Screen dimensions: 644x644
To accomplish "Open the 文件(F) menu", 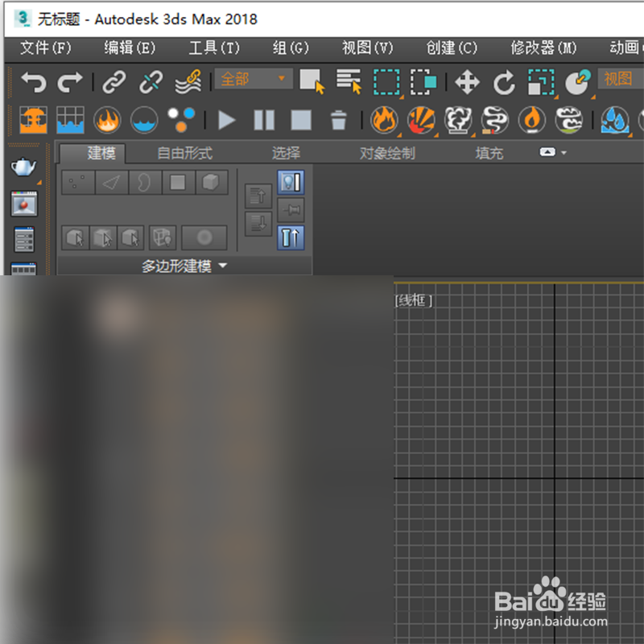I will [x=46, y=48].
